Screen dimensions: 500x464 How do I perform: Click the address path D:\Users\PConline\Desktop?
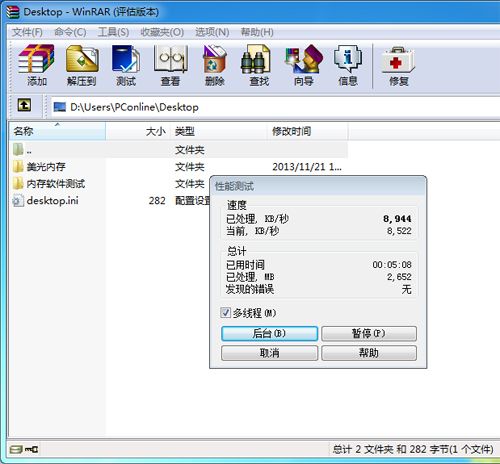tap(134, 107)
